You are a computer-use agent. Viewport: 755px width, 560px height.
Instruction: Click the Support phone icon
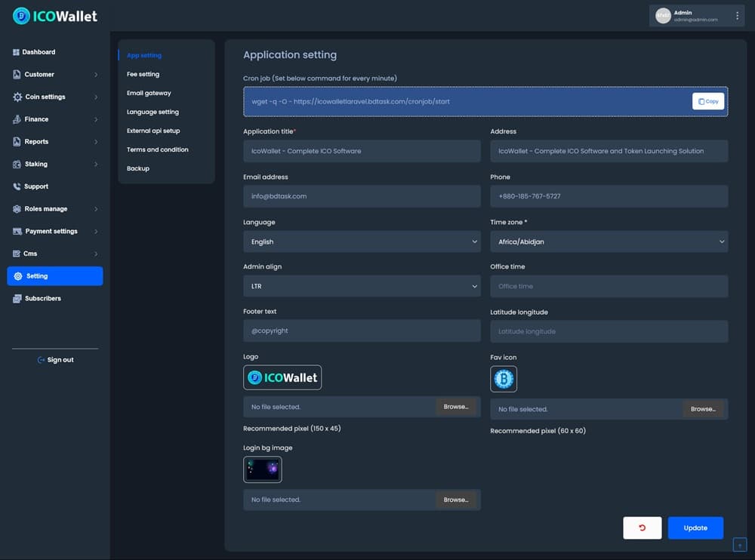(17, 186)
